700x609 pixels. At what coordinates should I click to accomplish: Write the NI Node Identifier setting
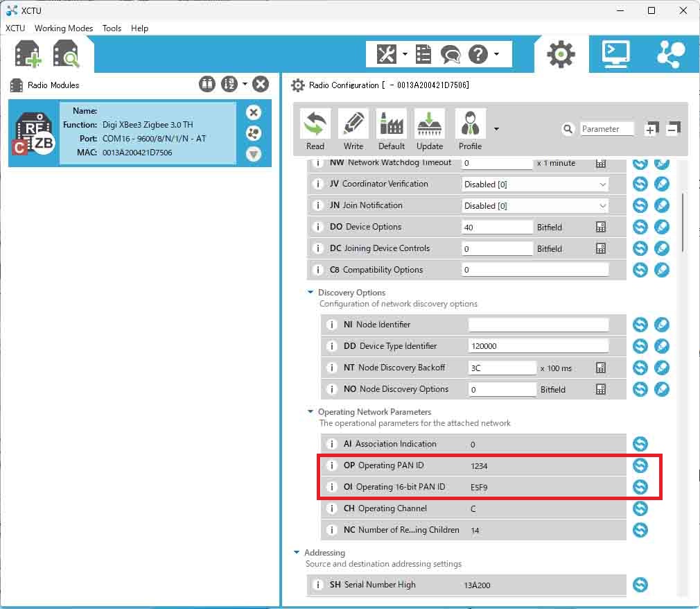coord(662,325)
